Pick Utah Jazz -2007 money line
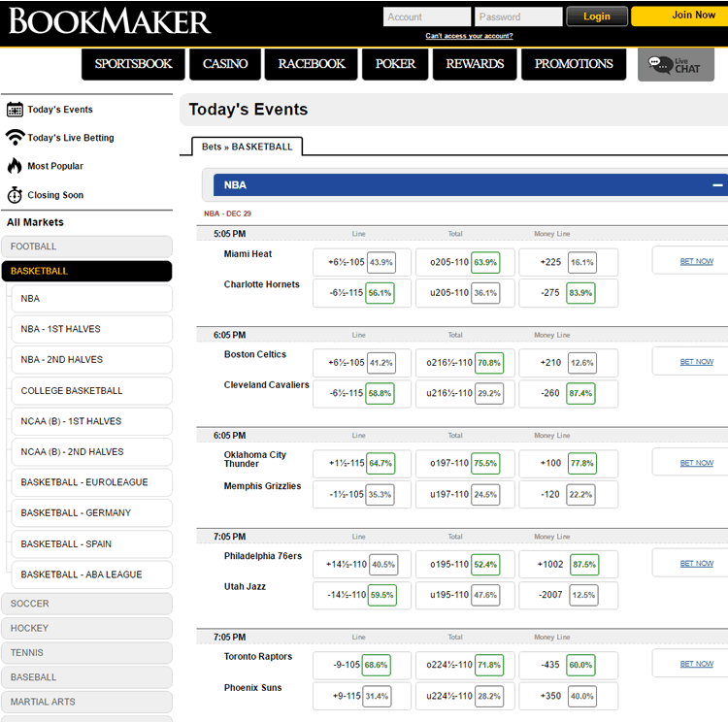The height and width of the screenshot is (722, 728). [x=568, y=595]
